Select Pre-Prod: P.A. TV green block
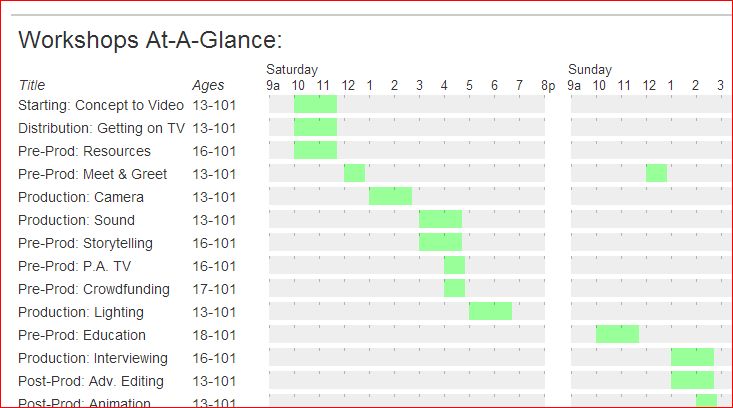 coord(454,265)
